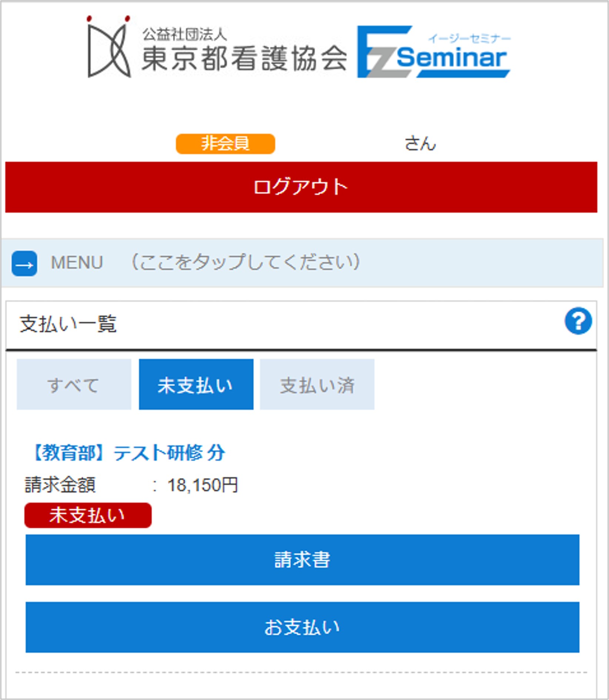Viewport: 609px width, 700px height.
Task: Select the 未支払い filter tab
Action: coord(196,384)
